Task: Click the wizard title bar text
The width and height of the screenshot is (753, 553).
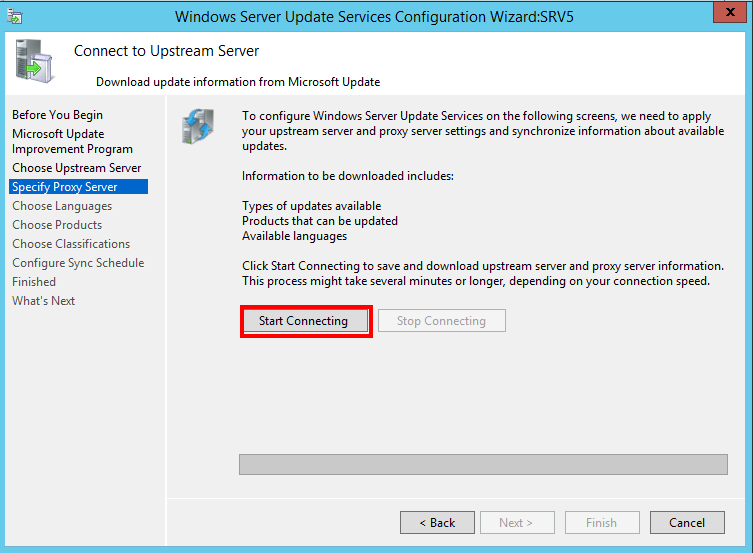Action: (374, 17)
